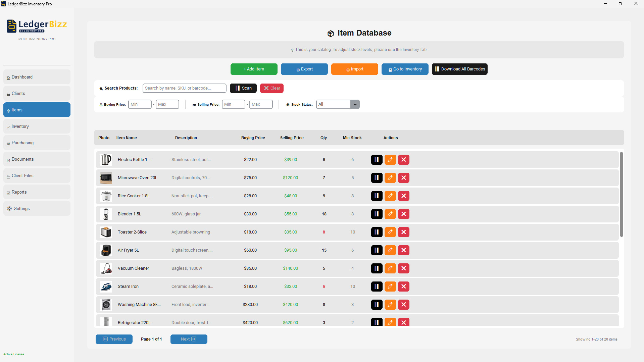Show barcode for Toaster 2-Slice
This screenshot has width=644, height=362.
pos(377,232)
